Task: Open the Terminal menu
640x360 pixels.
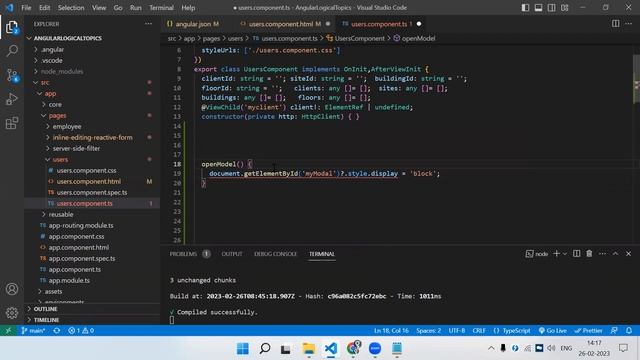Action: pos(161,8)
